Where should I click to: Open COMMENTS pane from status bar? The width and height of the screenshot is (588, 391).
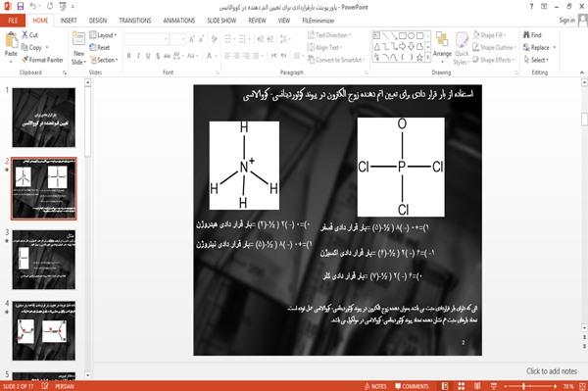(412, 386)
